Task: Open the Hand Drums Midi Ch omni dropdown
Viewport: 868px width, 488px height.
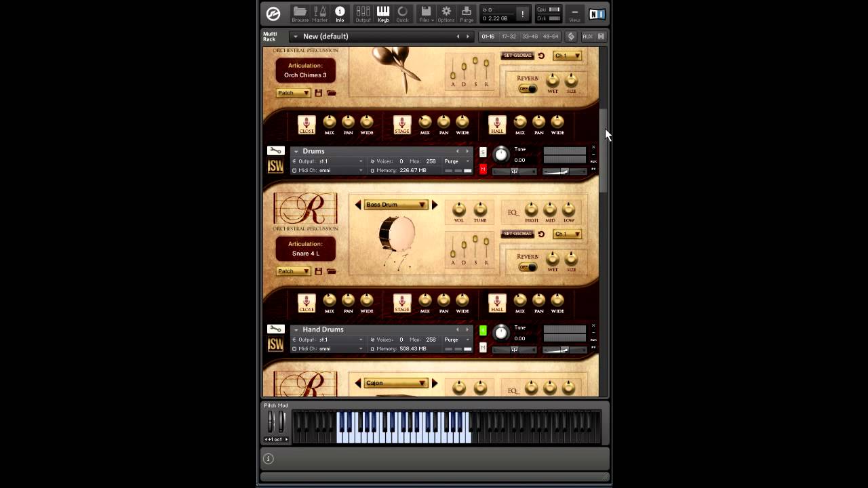Action: 328,348
